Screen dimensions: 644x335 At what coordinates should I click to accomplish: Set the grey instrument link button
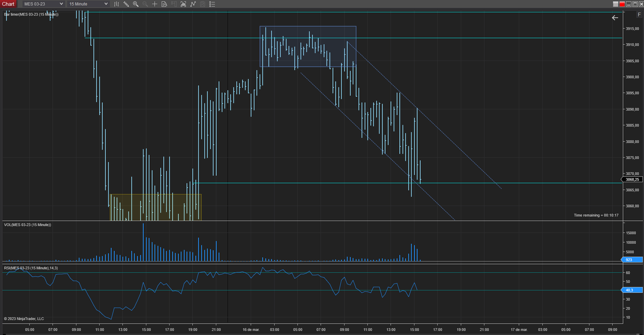616,4
